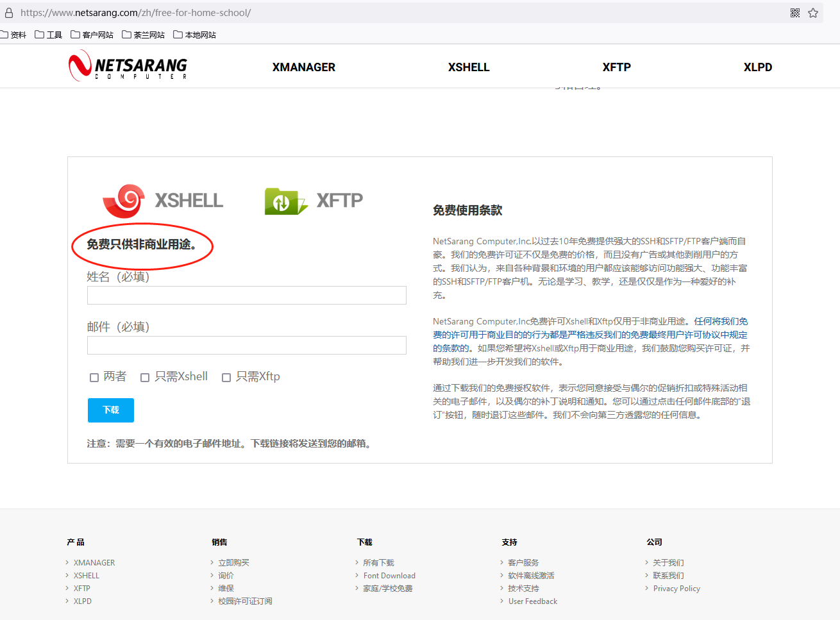Check the 两者 (both) checkbox
This screenshot has width=840, height=620.
pyautogui.click(x=94, y=378)
